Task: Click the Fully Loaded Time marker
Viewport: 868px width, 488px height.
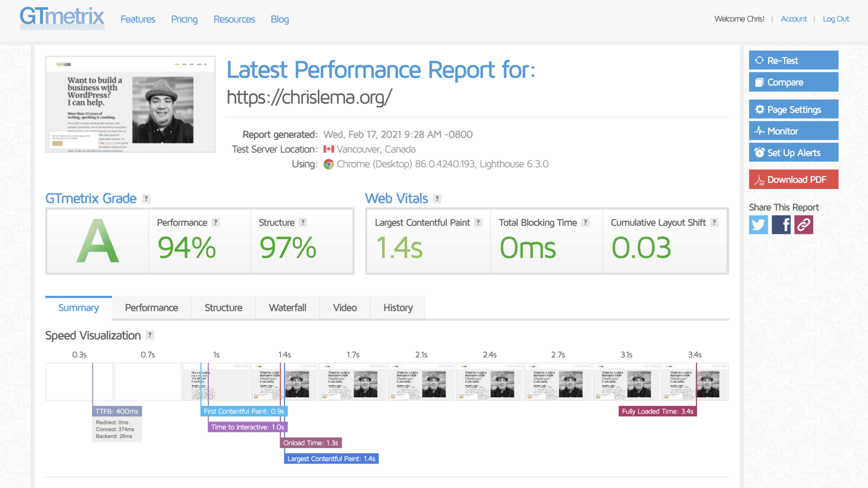Action: [657, 411]
